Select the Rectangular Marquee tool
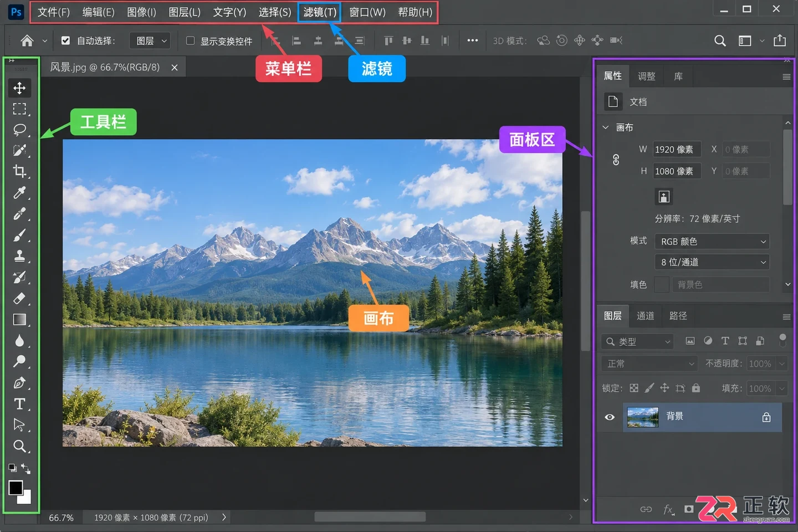This screenshot has width=798, height=532. pyautogui.click(x=19, y=109)
